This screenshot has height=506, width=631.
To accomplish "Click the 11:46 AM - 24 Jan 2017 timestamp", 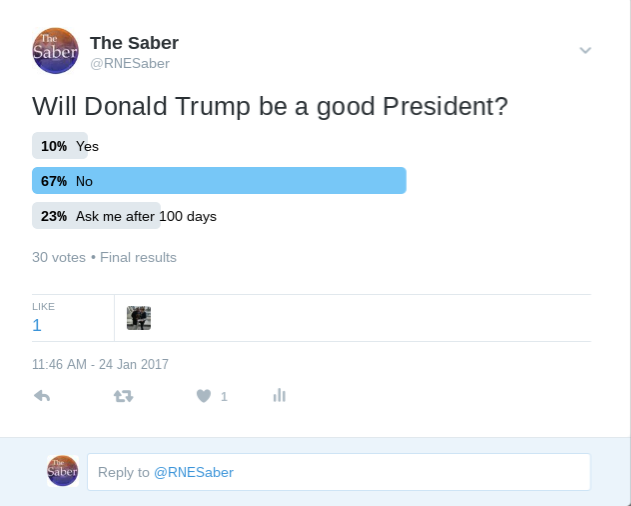I will tap(100, 364).
